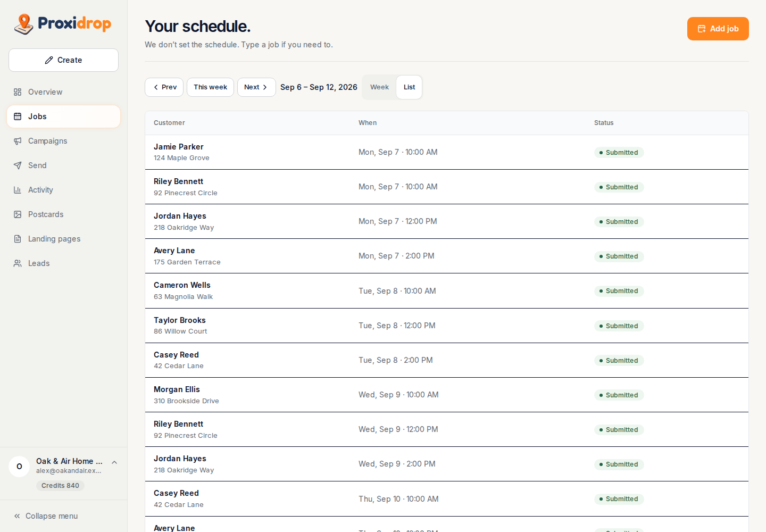Expand the Oak & Air Home account menu
This screenshot has width=766, height=532.
pyautogui.click(x=114, y=462)
